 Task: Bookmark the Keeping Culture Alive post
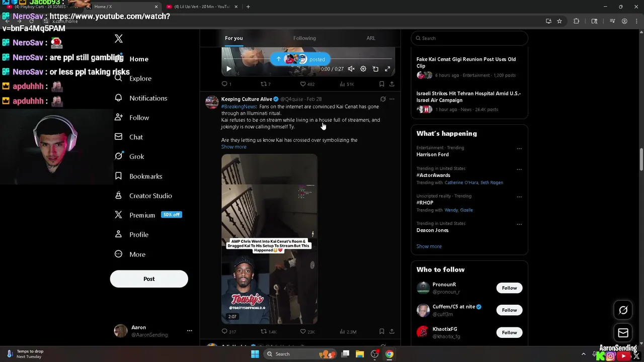[x=382, y=331]
